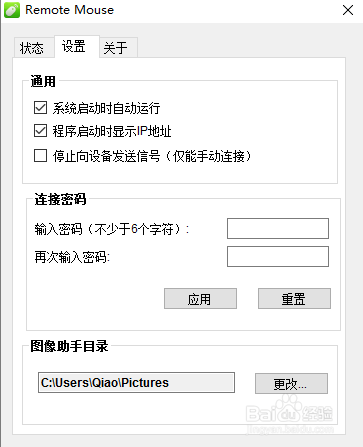Image resolution: width=363 pixels, height=447 pixels.
Task: Close the Remote Mouse window
Action: pyautogui.click(x=348, y=10)
